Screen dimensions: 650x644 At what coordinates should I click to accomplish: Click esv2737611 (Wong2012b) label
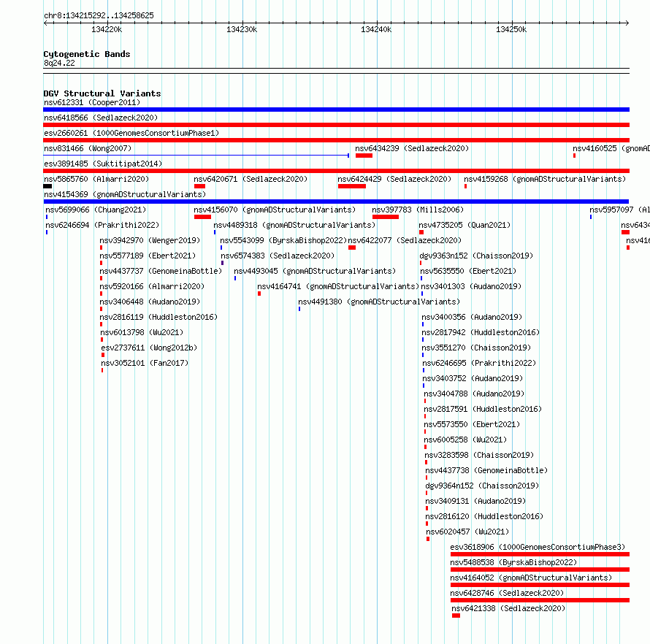[x=149, y=348]
